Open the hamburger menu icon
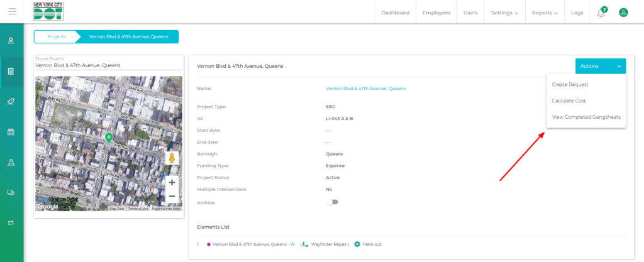644x262 pixels. pyautogui.click(x=12, y=12)
